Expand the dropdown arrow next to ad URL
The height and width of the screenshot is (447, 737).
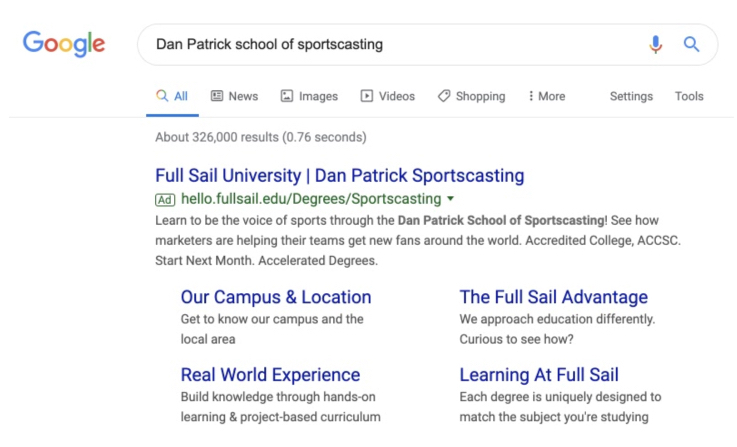[451, 199]
